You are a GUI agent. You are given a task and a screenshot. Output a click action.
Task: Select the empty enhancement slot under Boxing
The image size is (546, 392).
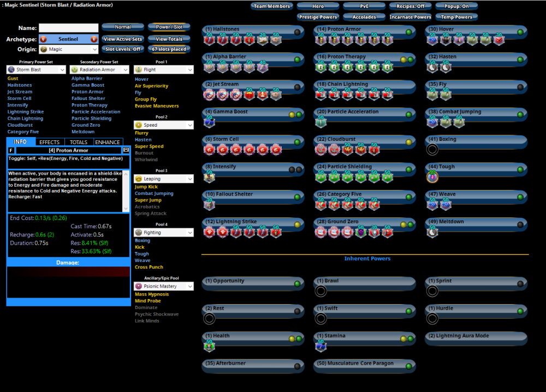(432, 150)
